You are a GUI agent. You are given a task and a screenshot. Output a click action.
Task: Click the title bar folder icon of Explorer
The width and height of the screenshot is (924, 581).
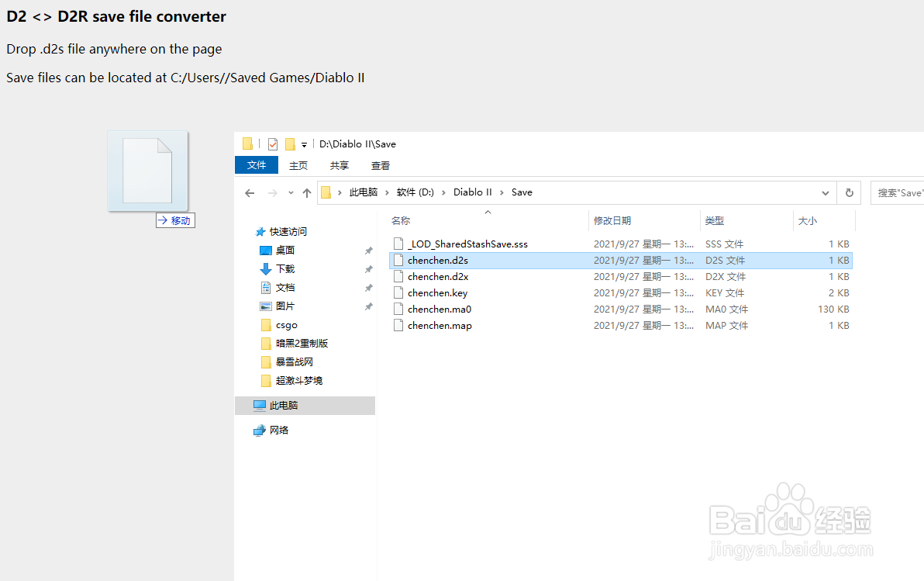(x=247, y=144)
